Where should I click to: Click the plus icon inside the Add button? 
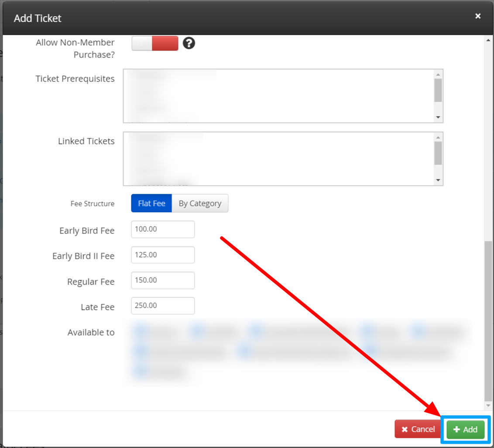click(457, 429)
